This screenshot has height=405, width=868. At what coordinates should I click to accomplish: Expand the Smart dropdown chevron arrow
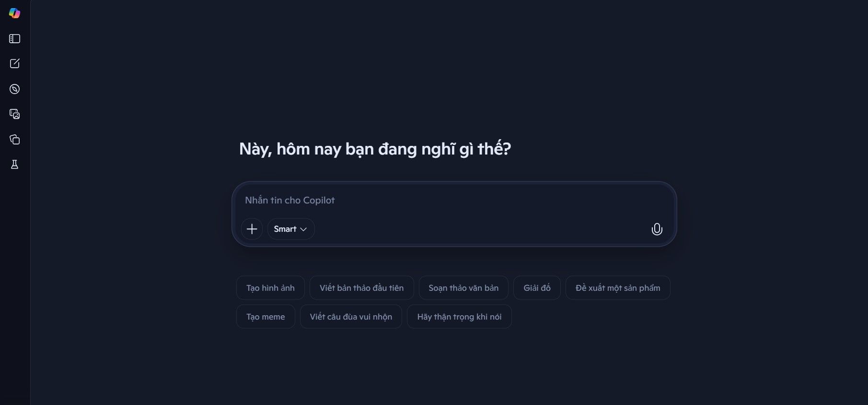(x=304, y=229)
